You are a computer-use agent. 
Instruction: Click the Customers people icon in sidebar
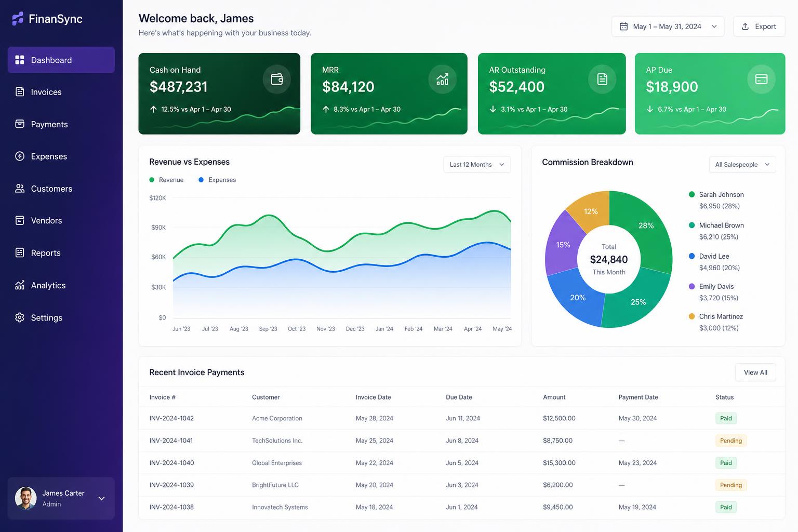point(20,189)
